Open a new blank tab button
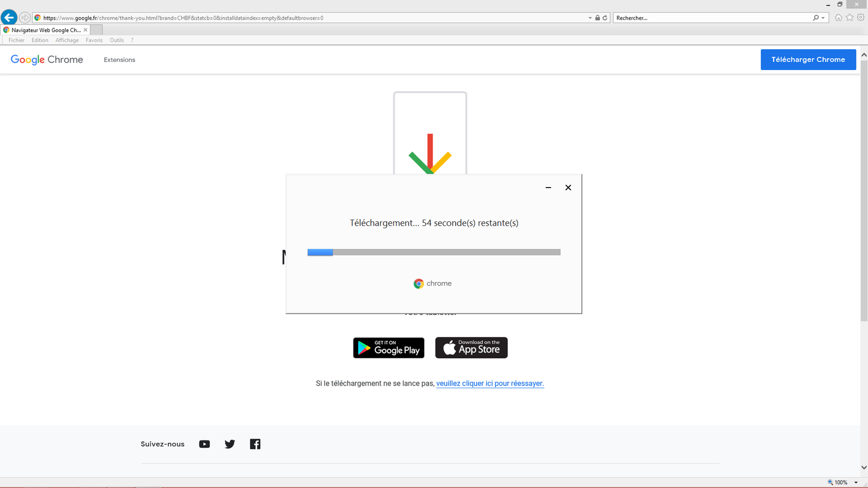Viewport: 868px width, 488px height. tap(97, 30)
